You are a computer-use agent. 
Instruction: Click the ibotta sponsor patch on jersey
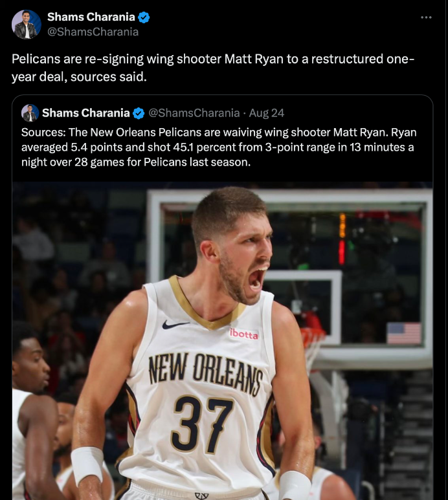click(244, 334)
